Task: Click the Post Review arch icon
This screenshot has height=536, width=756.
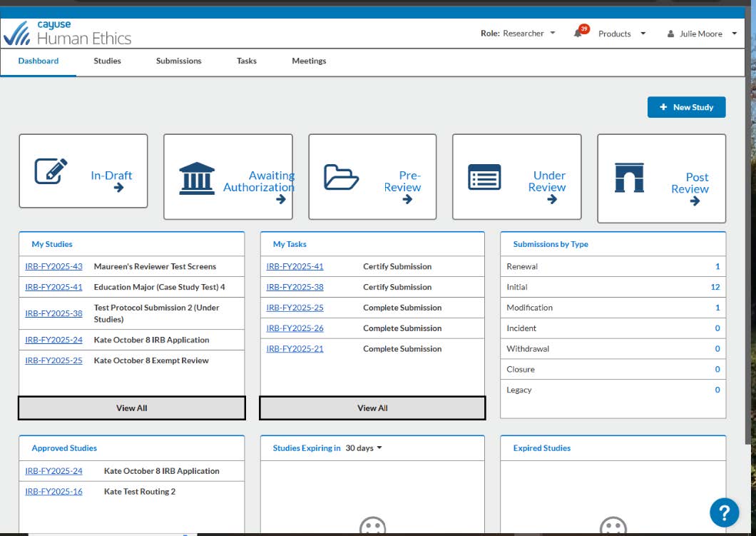Action: pos(629,178)
